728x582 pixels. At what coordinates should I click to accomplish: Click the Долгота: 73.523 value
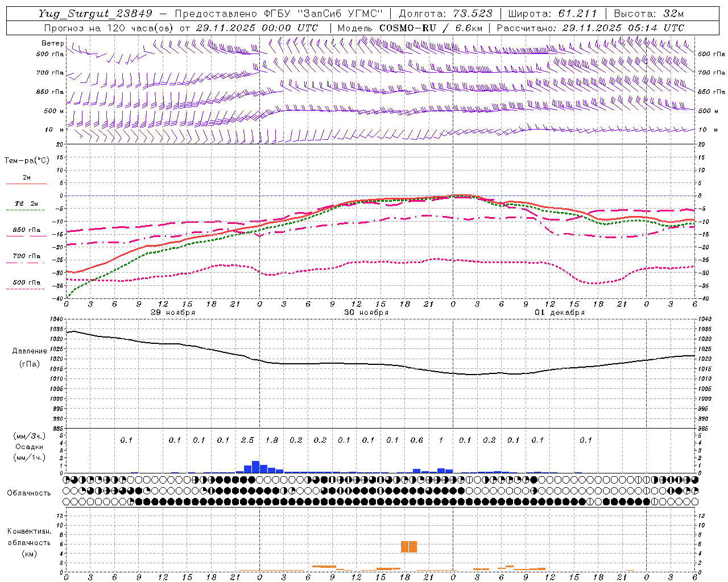445,14
